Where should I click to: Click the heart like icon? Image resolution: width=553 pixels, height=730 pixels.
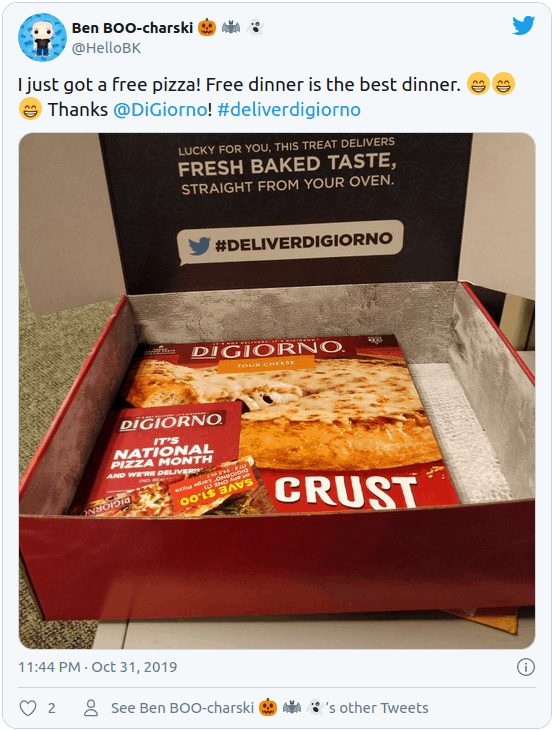coord(28,708)
